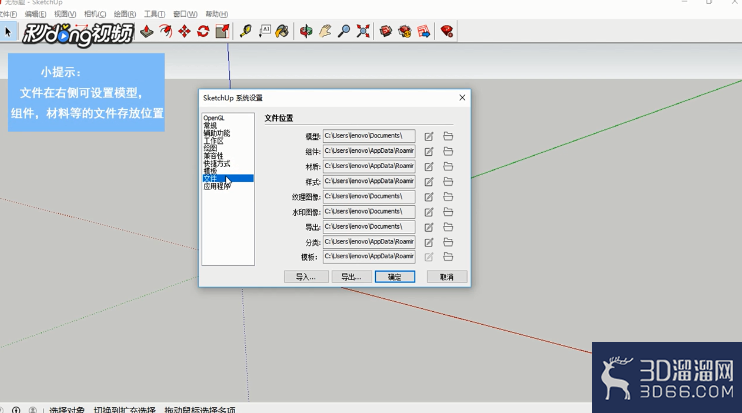This screenshot has width=742, height=413.
Task: Select the arrow Select tool
Action: (8, 32)
